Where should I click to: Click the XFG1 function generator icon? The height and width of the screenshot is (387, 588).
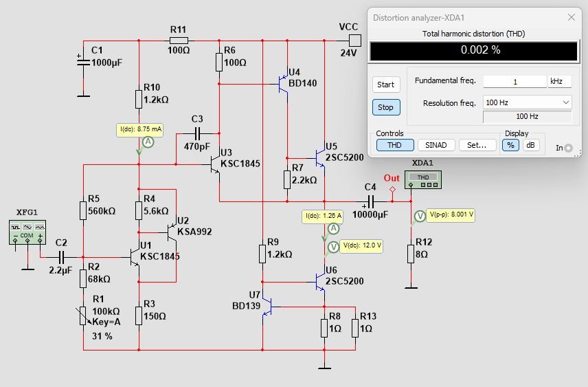(x=27, y=232)
